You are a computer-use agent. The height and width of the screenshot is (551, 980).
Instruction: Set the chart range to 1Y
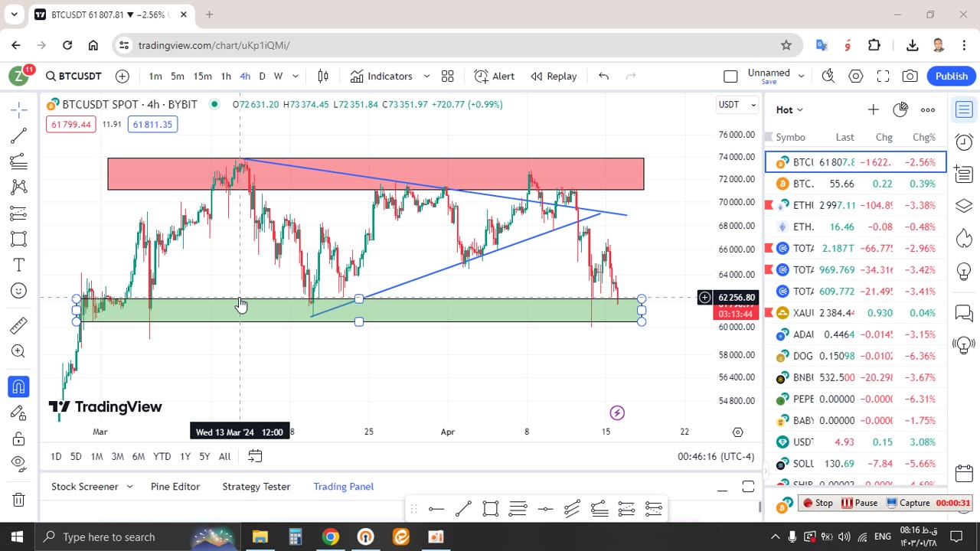pyautogui.click(x=185, y=456)
